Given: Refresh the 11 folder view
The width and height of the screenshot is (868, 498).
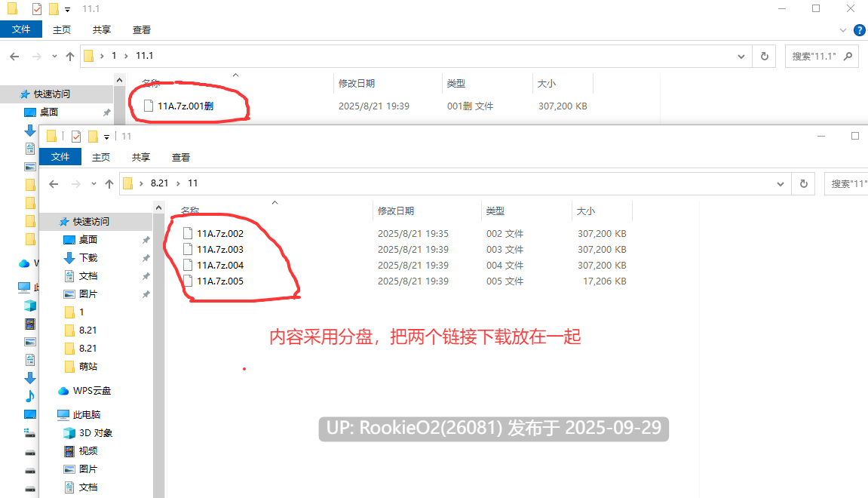Looking at the screenshot, I should pos(804,184).
